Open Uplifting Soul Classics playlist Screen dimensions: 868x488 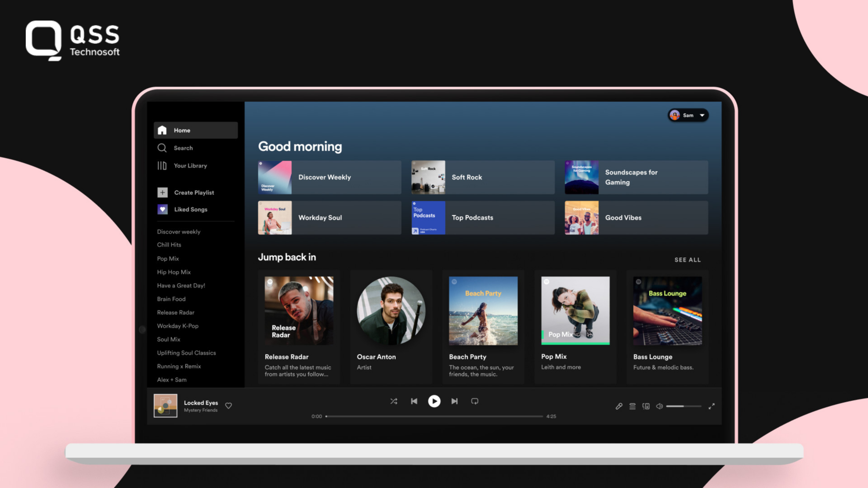click(186, 353)
